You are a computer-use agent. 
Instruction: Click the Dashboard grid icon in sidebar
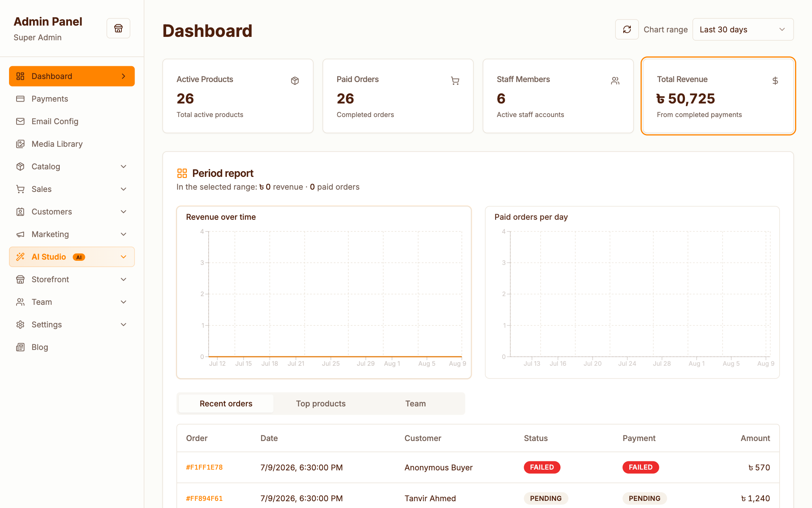pos(20,76)
